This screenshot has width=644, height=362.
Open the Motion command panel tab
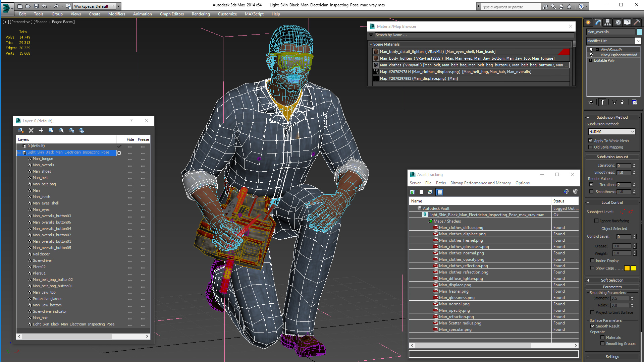click(x=618, y=22)
